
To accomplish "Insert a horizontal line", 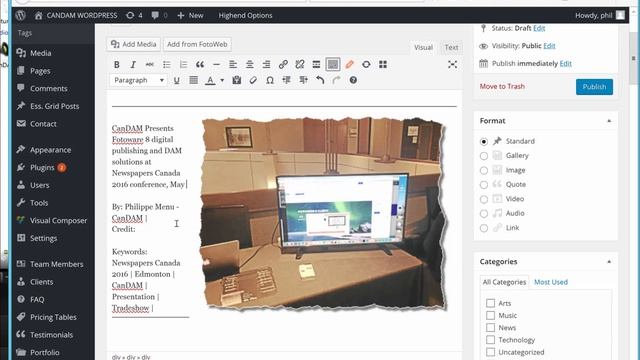I will pos(216,64).
